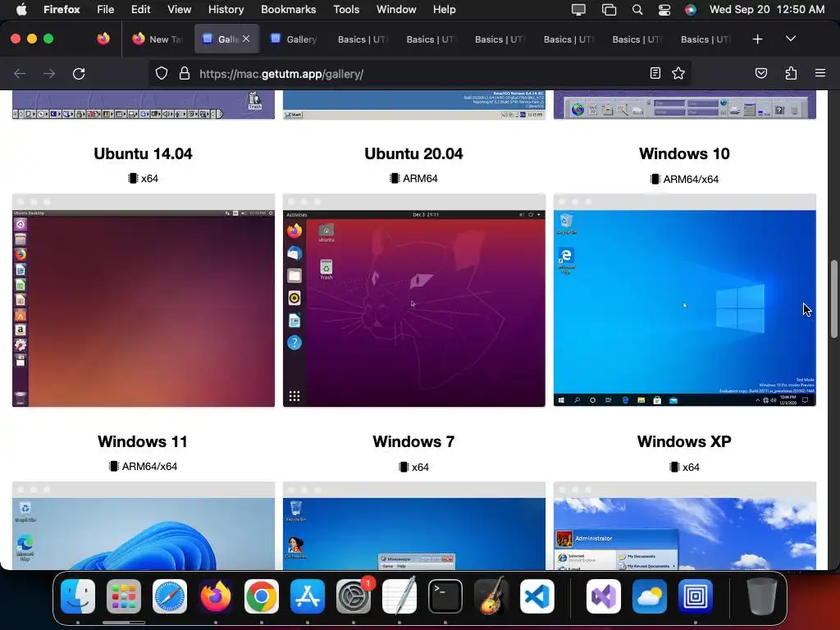The image size is (840, 630).
Task: Click the Ubuntu 14.04 desktop screenshot
Action: [144, 300]
